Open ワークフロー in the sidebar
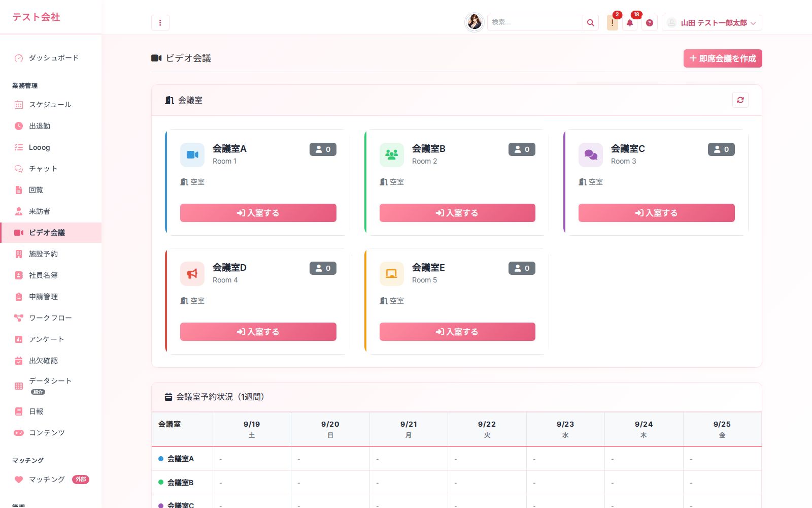Image resolution: width=812 pixels, height=508 pixels. (51, 318)
